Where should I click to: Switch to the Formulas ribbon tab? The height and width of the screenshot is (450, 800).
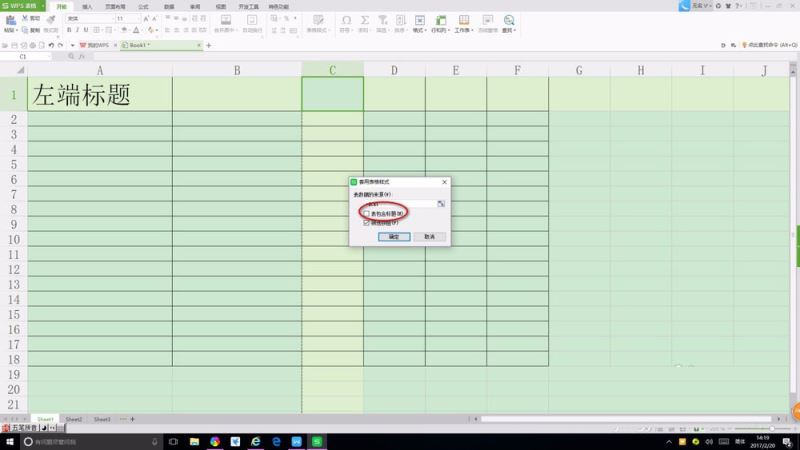(x=143, y=7)
